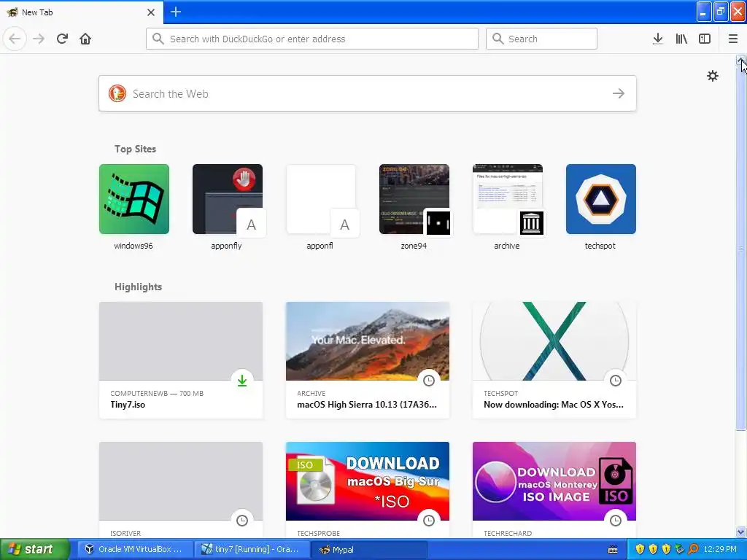Viewport: 747px width, 560px height.
Task: Open Now downloading: Mac OS X Yos... highlight
Action: (x=554, y=360)
